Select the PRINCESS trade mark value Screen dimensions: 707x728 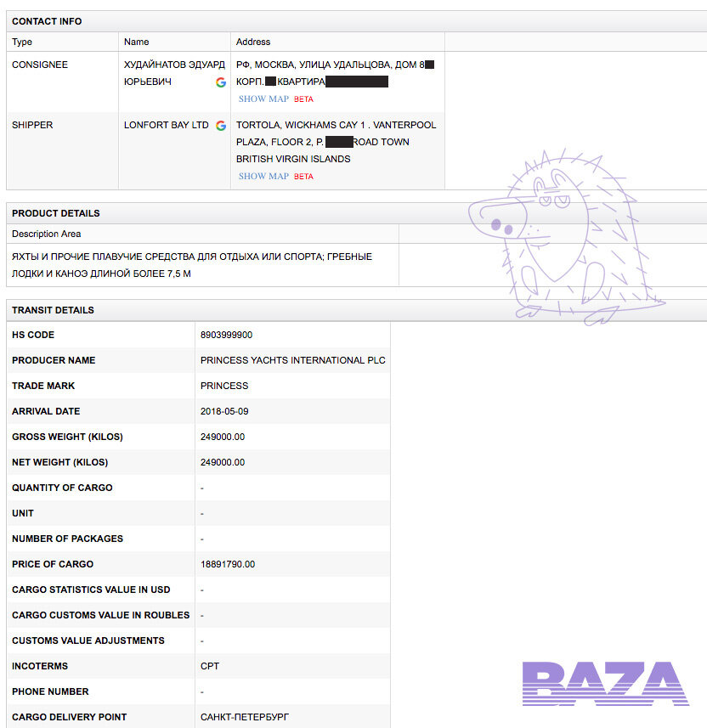coord(224,386)
